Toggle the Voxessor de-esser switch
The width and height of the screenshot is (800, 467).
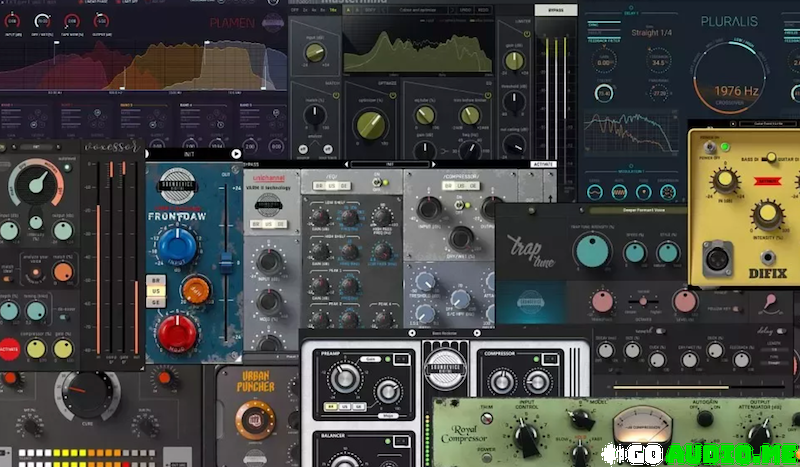pos(64,317)
